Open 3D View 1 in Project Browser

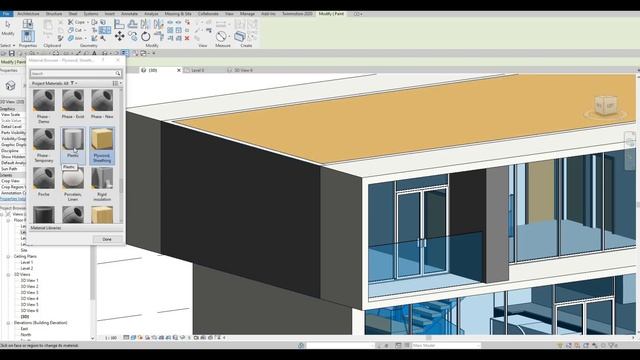click(x=29, y=280)
